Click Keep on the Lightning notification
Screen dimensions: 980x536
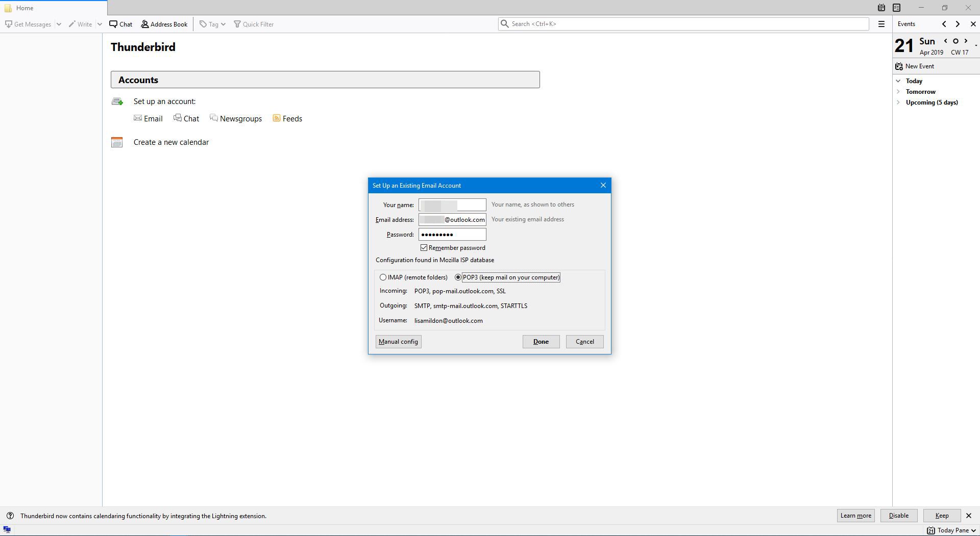(x=942, y=516)
